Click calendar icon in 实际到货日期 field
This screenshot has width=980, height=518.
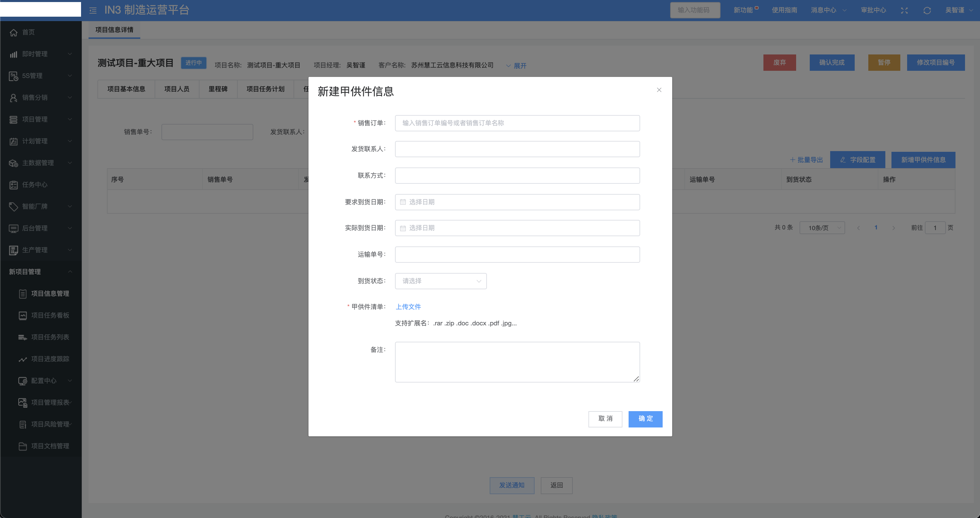[x=403, y=228]
